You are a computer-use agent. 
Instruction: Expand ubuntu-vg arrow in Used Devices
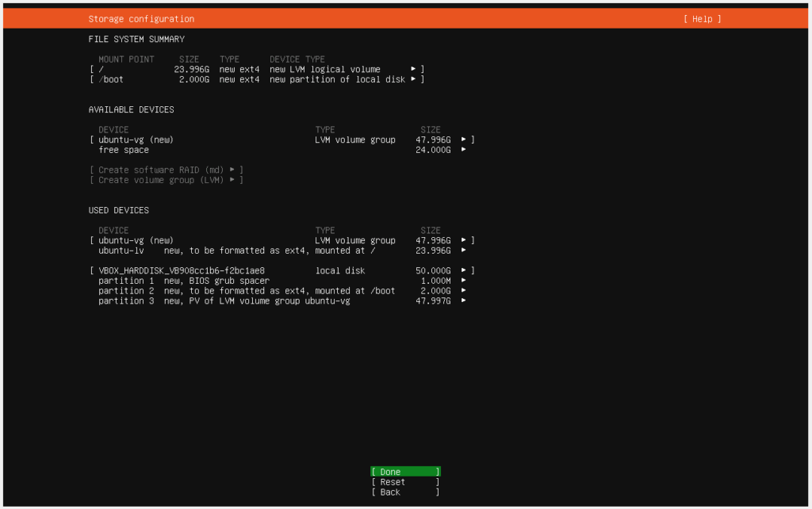464,240
